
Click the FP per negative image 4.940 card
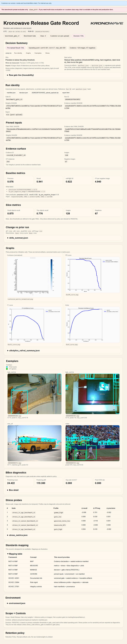(107, 180)
